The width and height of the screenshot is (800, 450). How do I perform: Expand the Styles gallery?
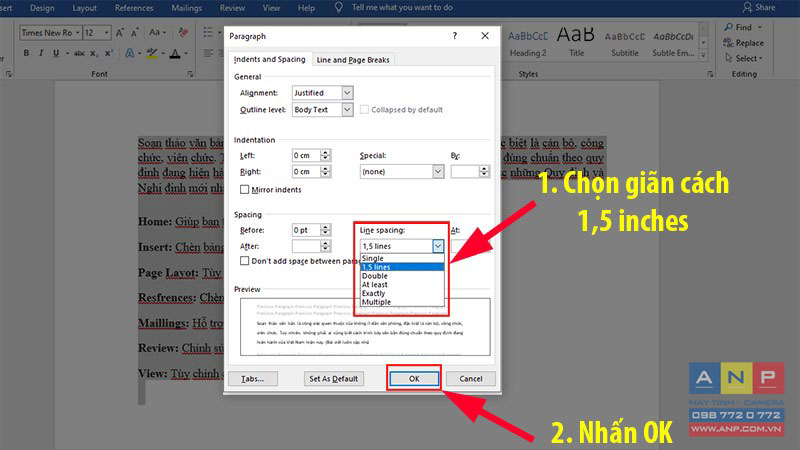(x=704, y=56)
